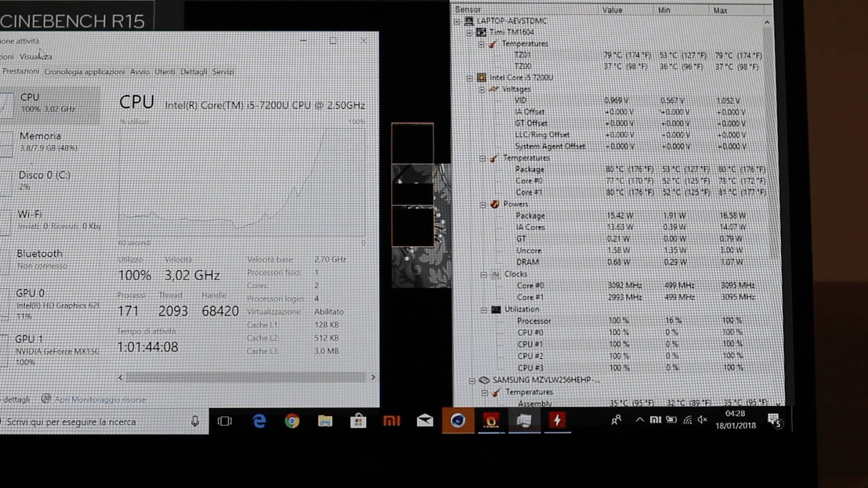Image resolution: width=868 pixels, height=488 pixels.
Task: Open the Utenti tab
Action: (165, 72)
